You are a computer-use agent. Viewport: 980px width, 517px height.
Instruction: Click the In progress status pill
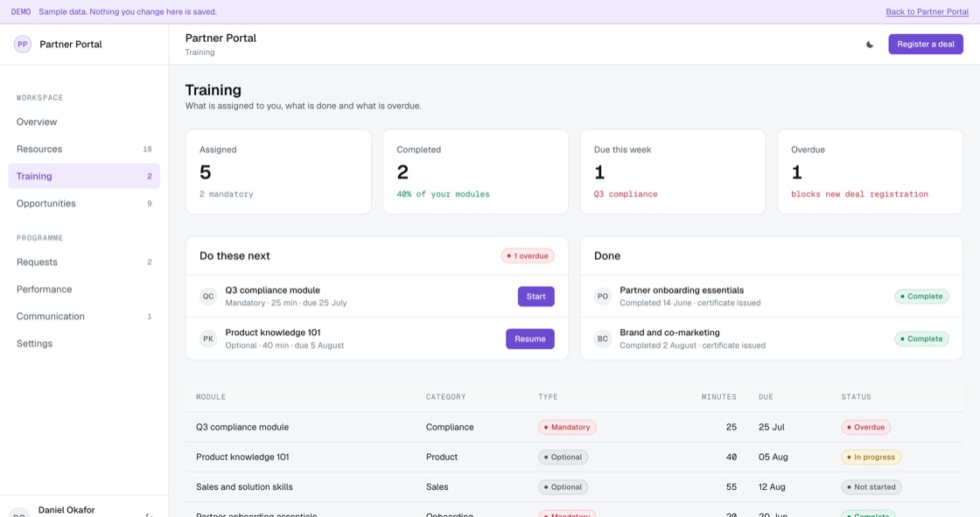(x=871, y=457)
